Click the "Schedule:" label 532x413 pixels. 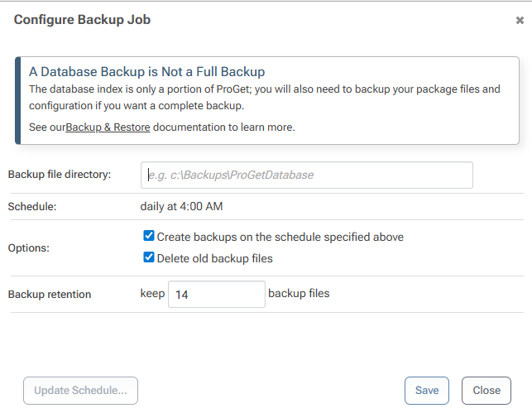pos(32,207)
